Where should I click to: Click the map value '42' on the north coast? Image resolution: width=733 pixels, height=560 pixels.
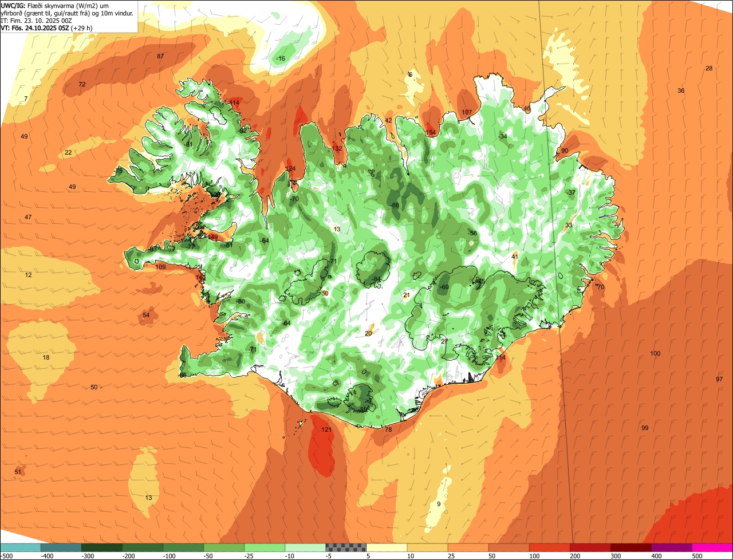388,120
